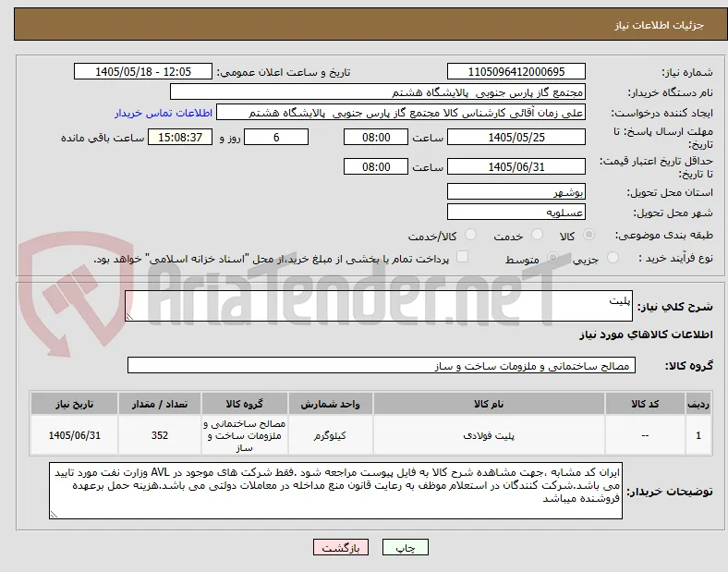
Task: Click the بازگشت back button
Action: point(341,547)
